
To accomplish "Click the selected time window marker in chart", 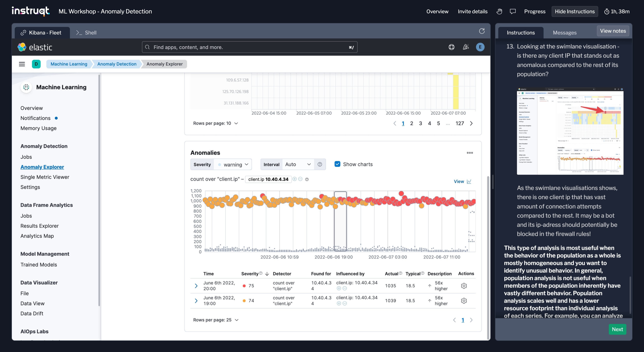I will pyautogui.click(x=340, y=221).
